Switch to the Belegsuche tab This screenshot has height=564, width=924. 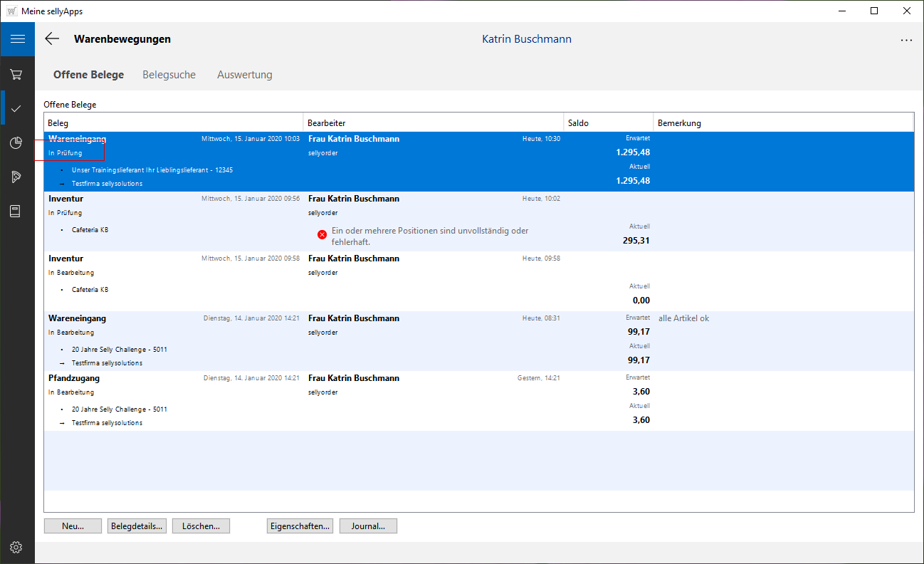click(x=169, y=75)
